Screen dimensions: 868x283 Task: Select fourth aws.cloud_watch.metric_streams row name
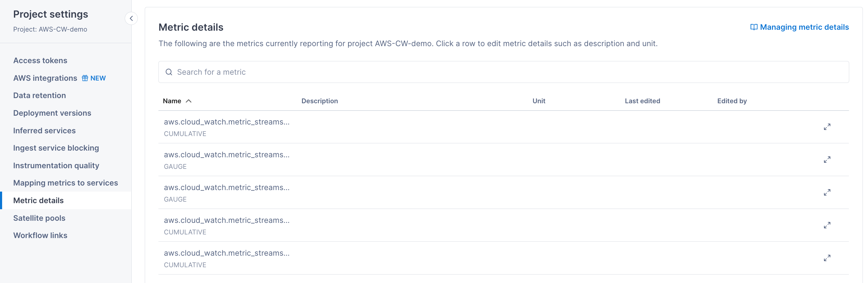226,220
